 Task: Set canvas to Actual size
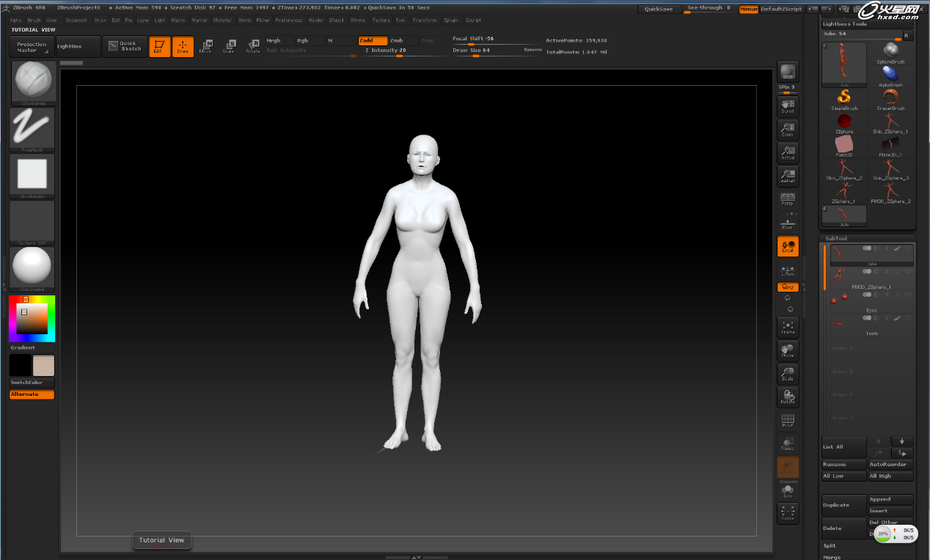click(788, 153)
